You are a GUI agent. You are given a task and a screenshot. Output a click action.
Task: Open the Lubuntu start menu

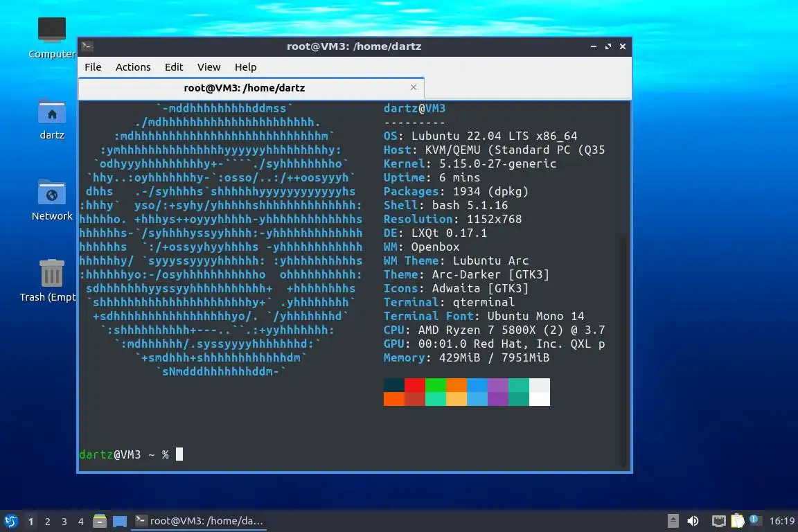pos(10,521)
